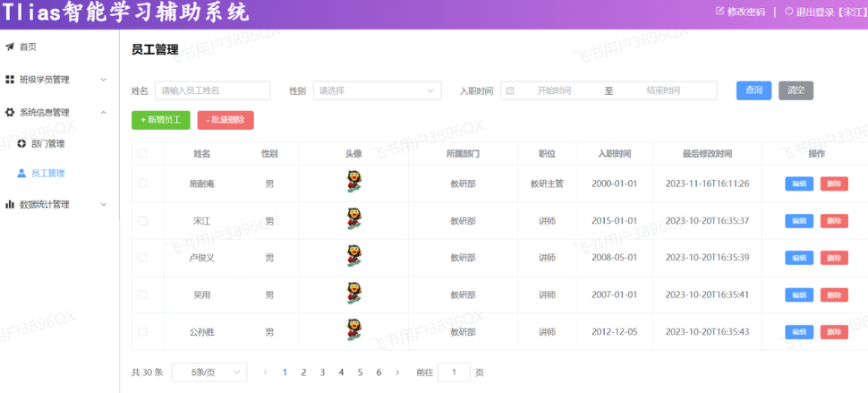The width and height of the screenshot is (868, 393).
Task: Go to previous page arrow
Action: [x=266, y=372]
